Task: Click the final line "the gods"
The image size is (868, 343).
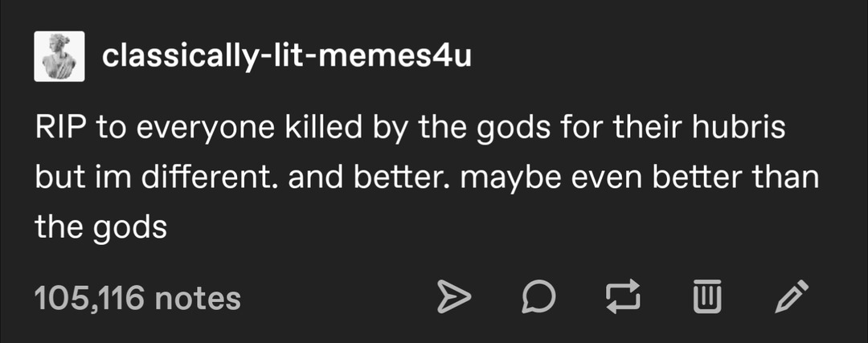Action: point(100,227)
